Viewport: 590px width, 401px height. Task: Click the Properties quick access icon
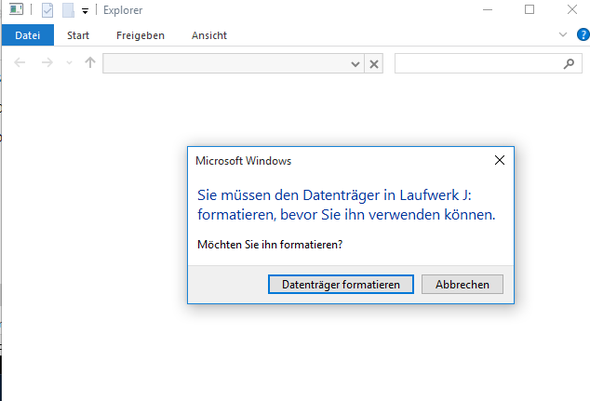click(x=47, y=10)
